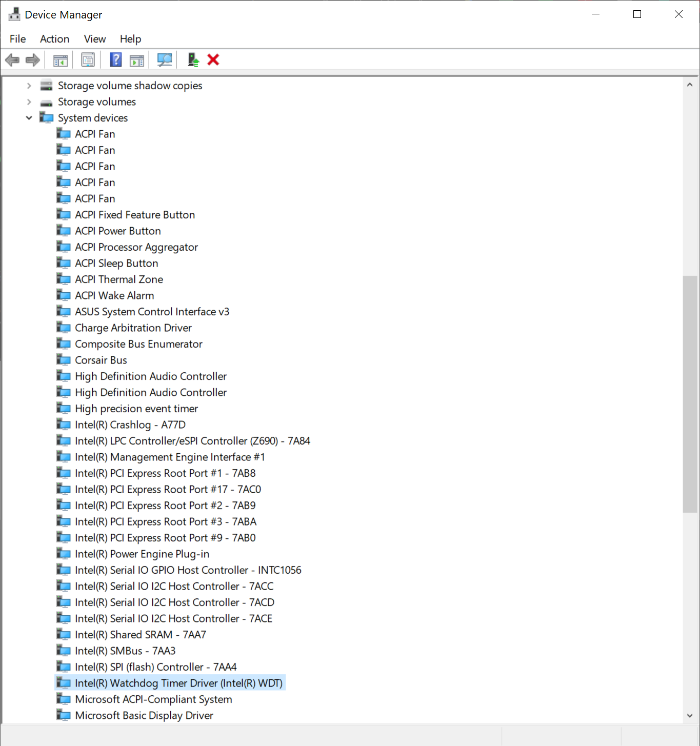Image resolution: width=700 pixels, height=746 pixels.
Task: Maximize the Device Manager window
Action: 637,14
